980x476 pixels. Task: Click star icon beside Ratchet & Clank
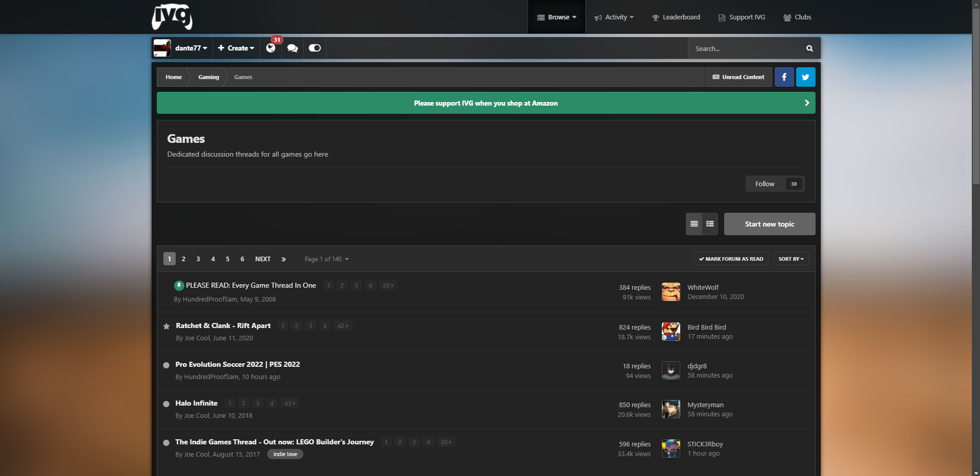tap(166, 326)
